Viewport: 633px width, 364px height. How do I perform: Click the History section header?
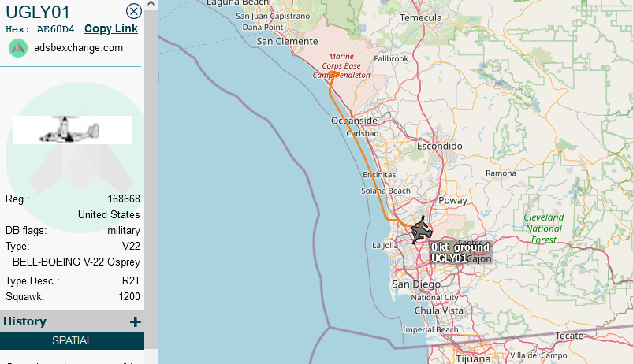[72, 321]
